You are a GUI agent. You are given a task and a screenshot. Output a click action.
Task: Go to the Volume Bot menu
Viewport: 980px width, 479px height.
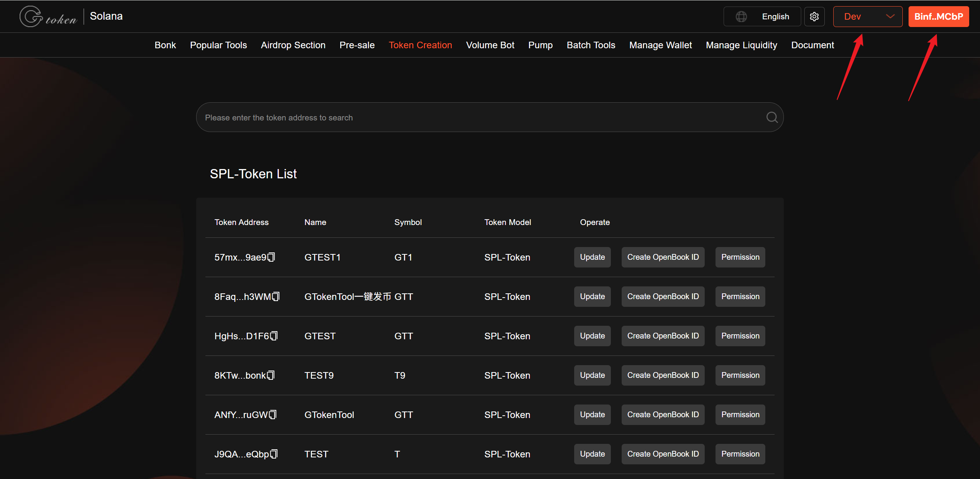[x=490, y=45]
